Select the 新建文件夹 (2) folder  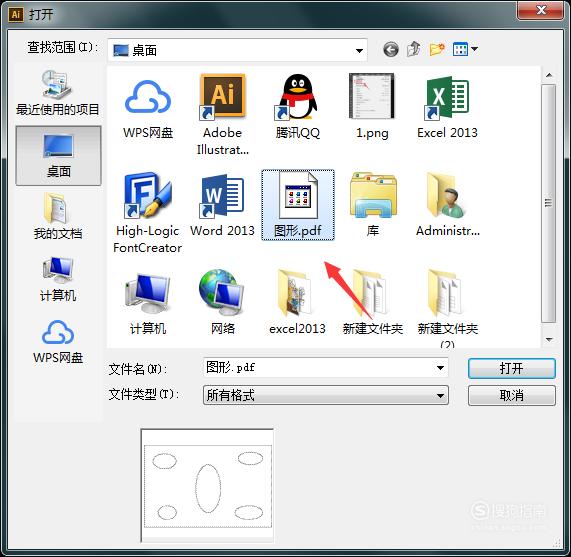click(x=448, y=308)
